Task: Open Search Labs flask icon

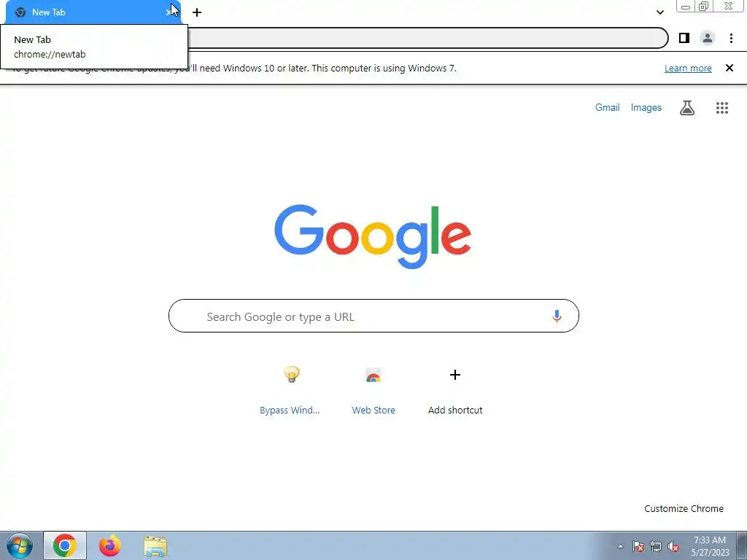Action: pyautogui.click(x=687, y=108)
